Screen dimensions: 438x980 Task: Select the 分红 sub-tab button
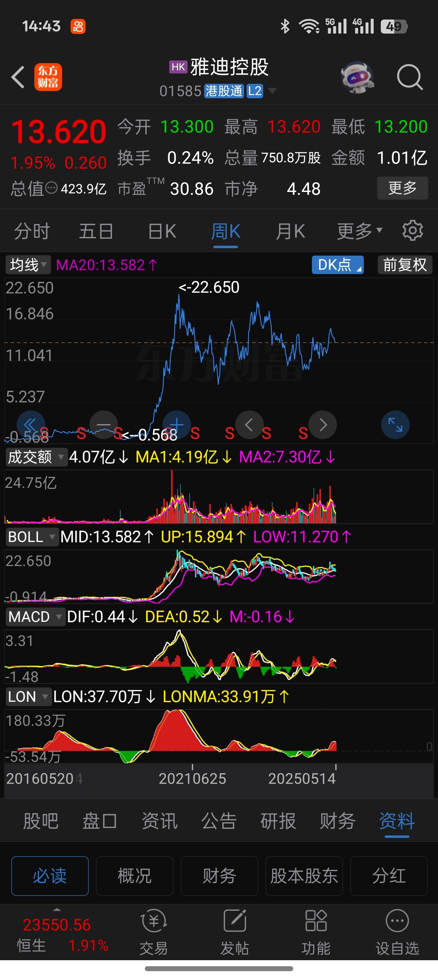pos(389,876)
